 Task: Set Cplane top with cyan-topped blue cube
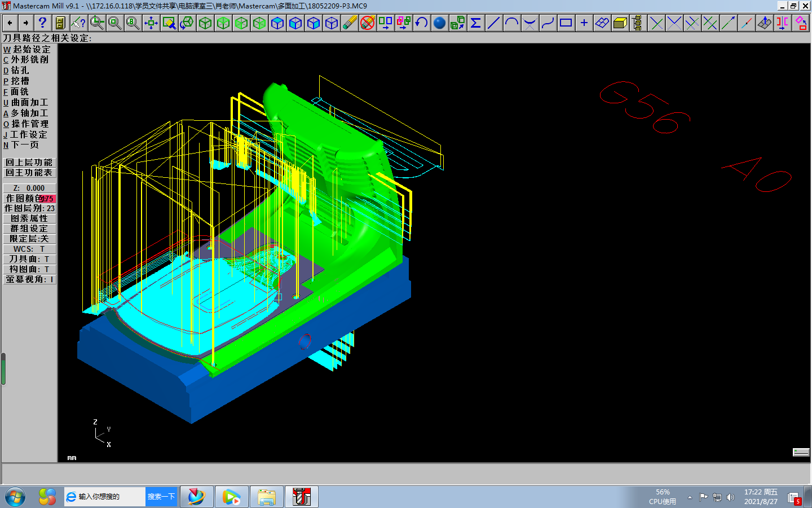(x=277, y=23)
